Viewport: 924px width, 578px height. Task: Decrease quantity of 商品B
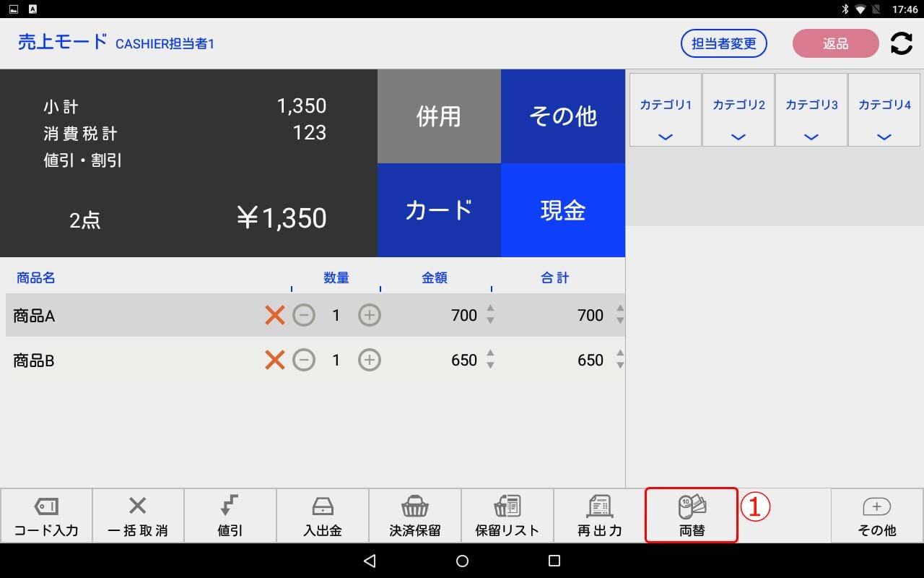pos(304,360)
